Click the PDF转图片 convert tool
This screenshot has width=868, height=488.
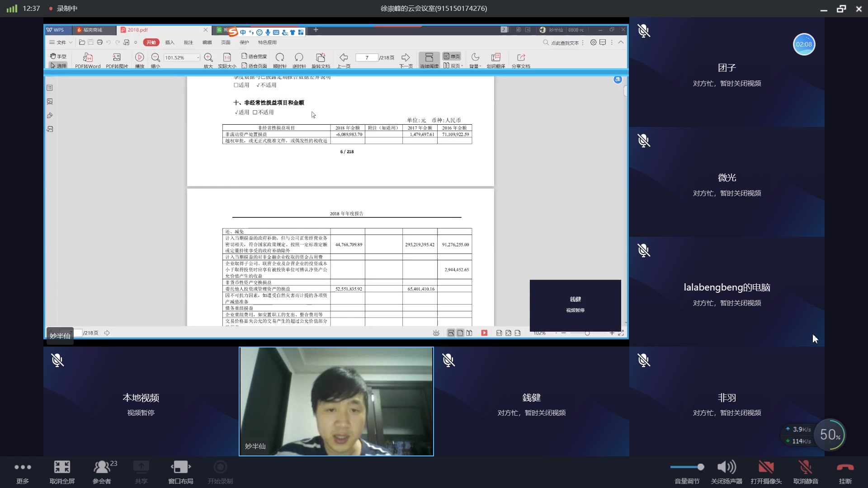pos(117,61)
